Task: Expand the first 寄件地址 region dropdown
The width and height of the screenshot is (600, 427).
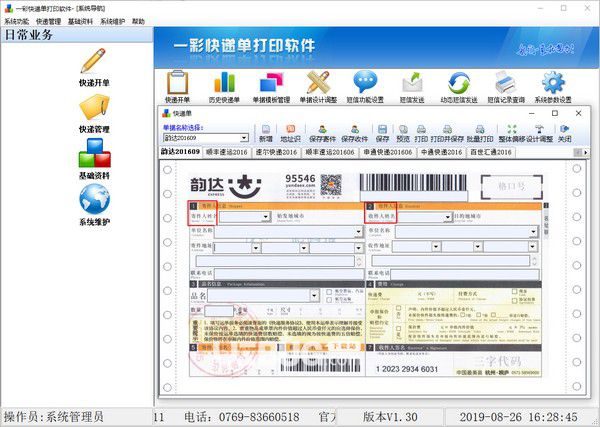Action: (x=256, y=248)
